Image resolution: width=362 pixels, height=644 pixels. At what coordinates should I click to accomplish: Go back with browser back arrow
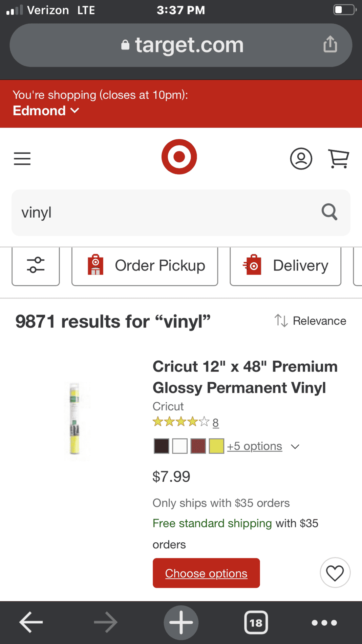coord(31,622)
